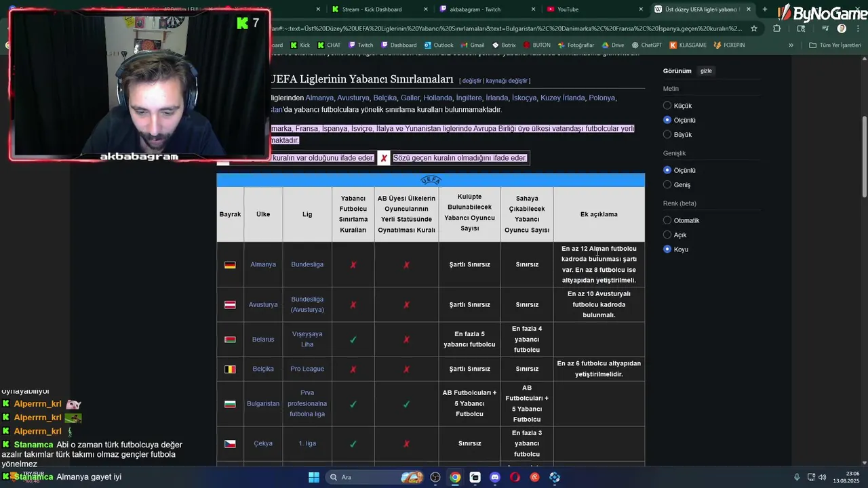Click the değiştir edit link
Viewport: 868px width, 488px height.
pos(472,81)
